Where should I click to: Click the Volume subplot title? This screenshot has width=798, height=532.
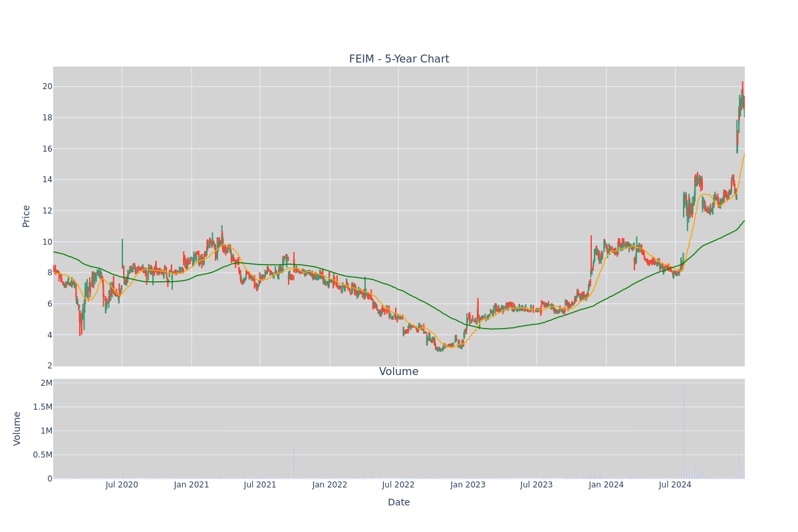click(399, 372)
